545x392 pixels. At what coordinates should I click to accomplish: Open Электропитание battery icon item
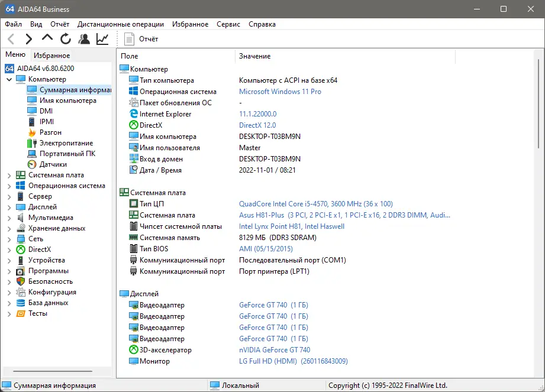[32, 143]
